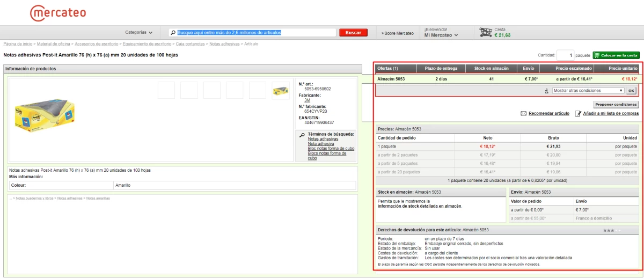Viewport: 644px width, 278px height.
Task: Click the Cantidad quantity input field
Action: tap(565, 55)
